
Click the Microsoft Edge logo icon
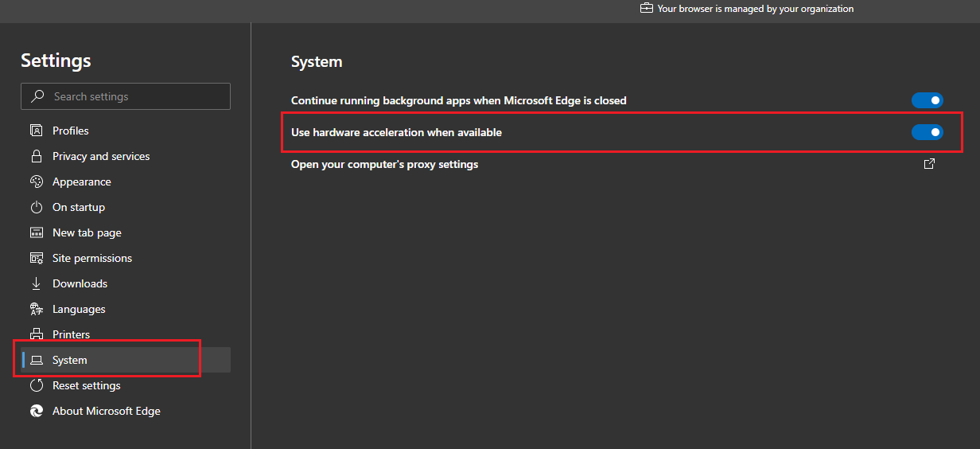tap(36, 411)
